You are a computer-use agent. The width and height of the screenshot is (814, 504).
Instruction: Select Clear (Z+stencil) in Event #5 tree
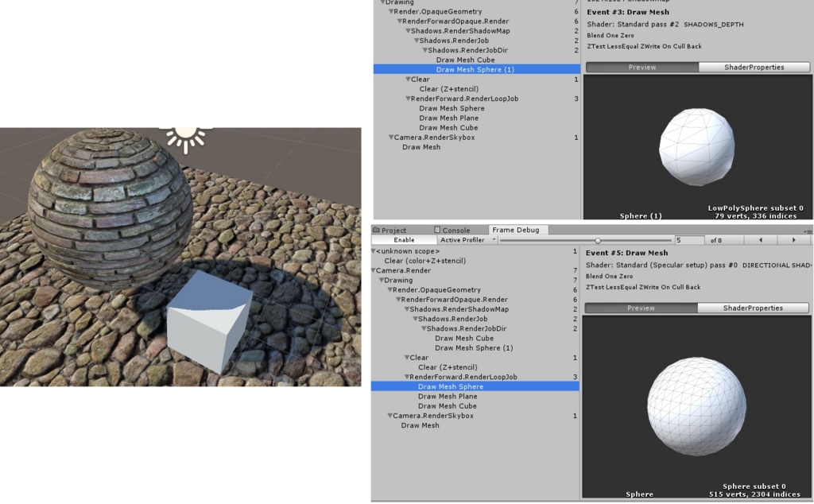(x=448, y=367)
